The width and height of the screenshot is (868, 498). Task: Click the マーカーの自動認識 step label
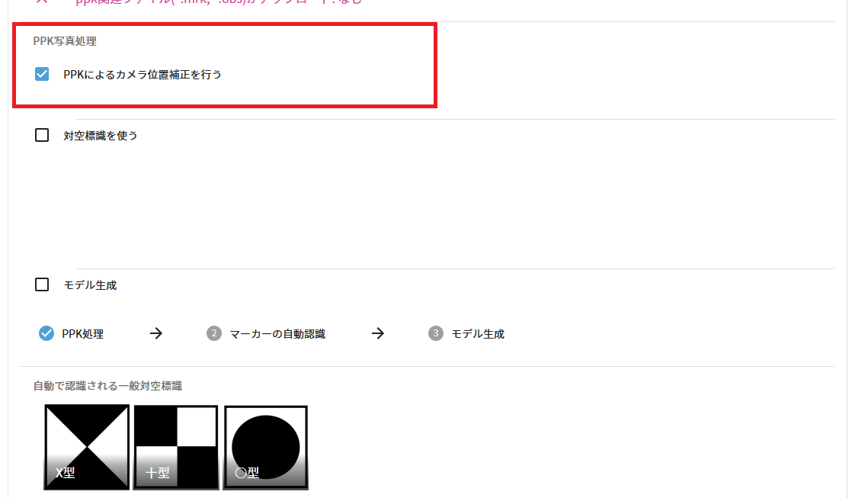[x=277, y=334]
